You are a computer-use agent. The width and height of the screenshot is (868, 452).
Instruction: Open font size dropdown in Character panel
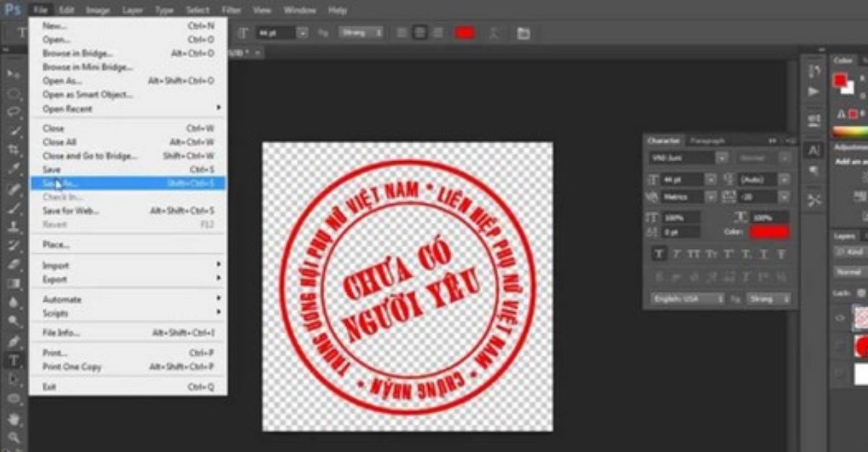pyautogui.click(x=710, y=179)
